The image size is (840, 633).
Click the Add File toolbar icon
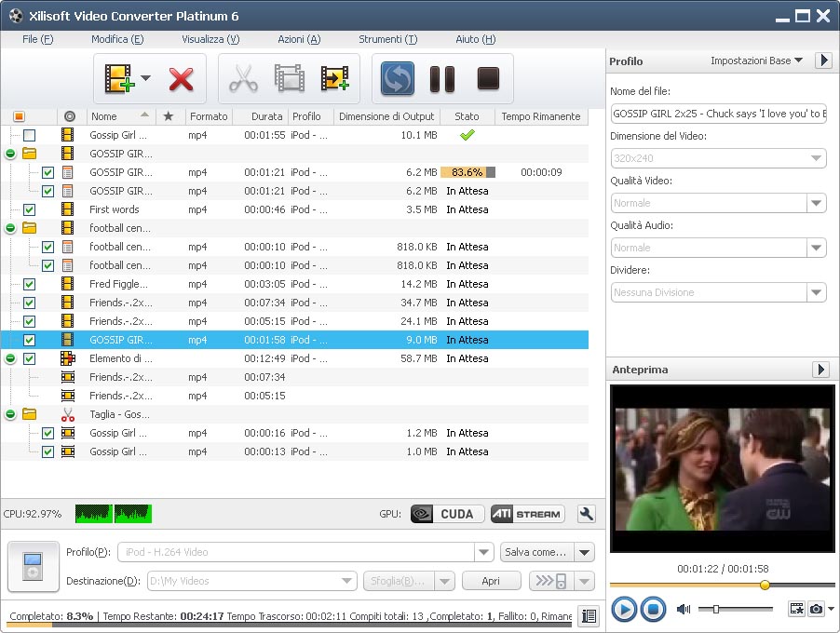pos(119,78)
